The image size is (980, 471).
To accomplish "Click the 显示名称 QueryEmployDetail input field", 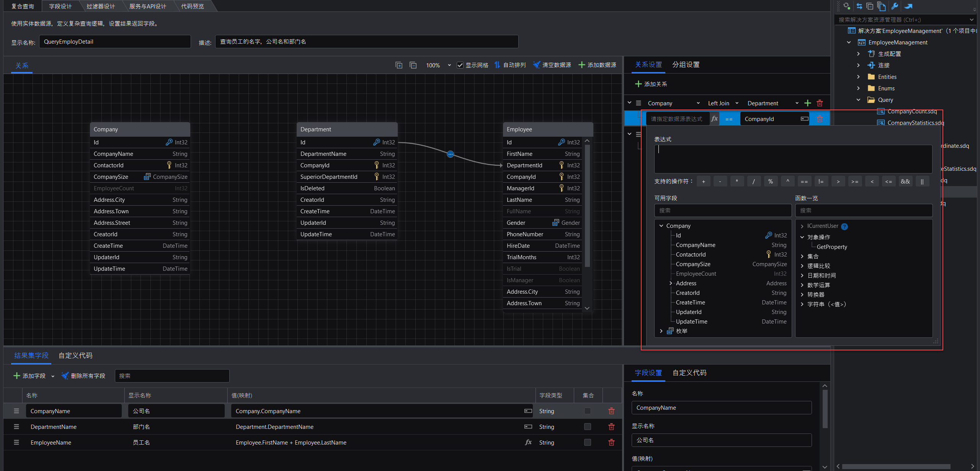I will pyautogui.click(x=115, y=42).
